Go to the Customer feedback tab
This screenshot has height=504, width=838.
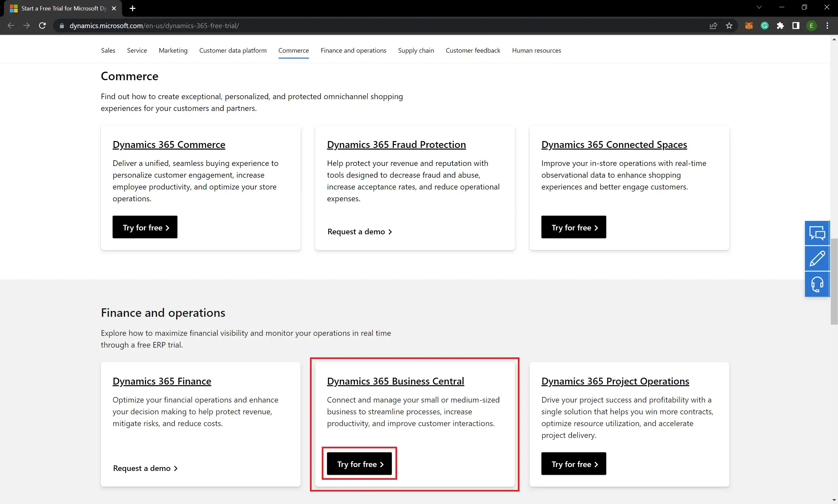tap(473, 50)
